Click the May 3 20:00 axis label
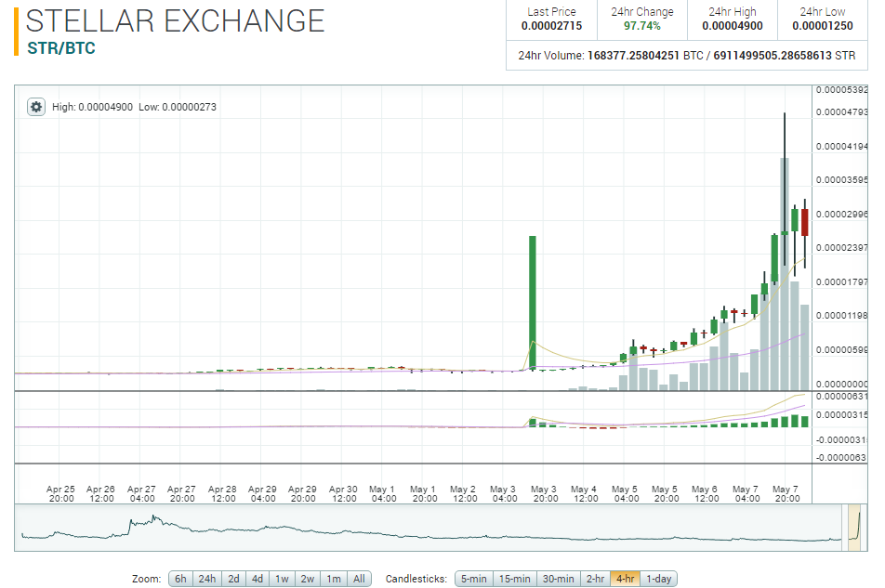 [x=544, y=494]
